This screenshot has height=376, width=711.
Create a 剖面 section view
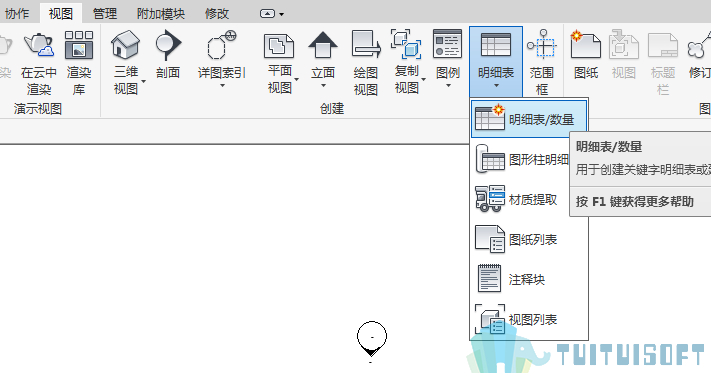(168, 54)
